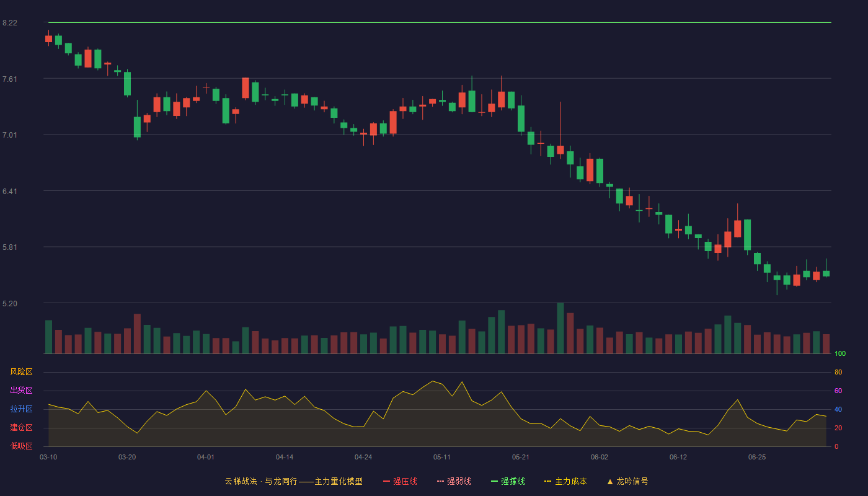
Task: Click the 100 indicator scale label
Action: click(840, 353)
